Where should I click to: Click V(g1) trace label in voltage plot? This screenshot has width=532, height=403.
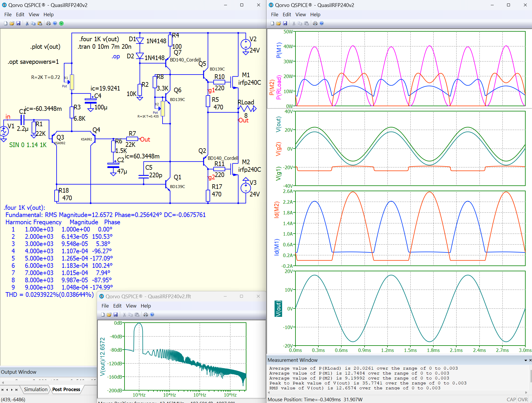[x=278, y=174]
